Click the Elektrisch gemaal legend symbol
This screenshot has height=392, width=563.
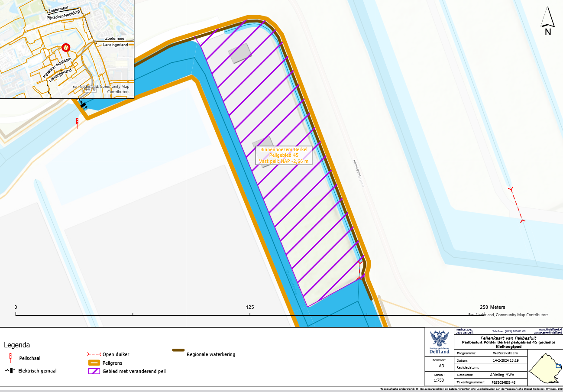10,371
